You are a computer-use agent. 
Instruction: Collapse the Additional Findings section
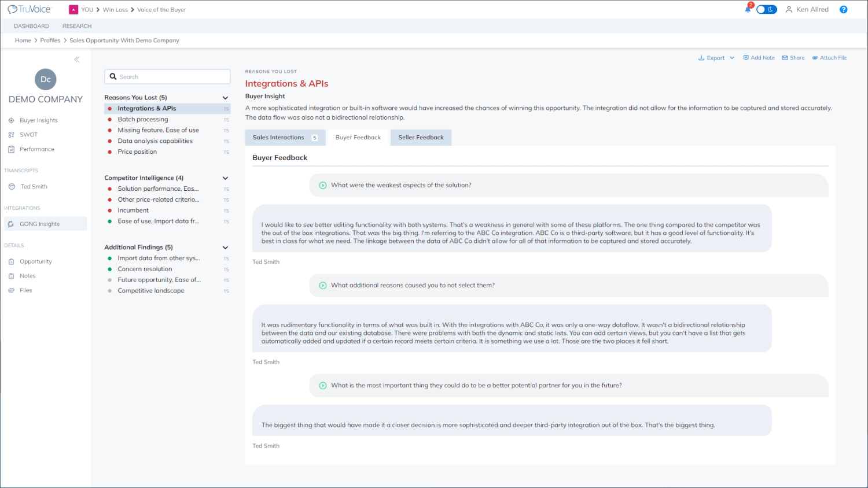[225, 247]
